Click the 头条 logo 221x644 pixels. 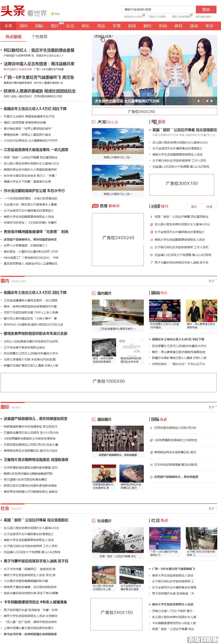(x=13, y=11)
